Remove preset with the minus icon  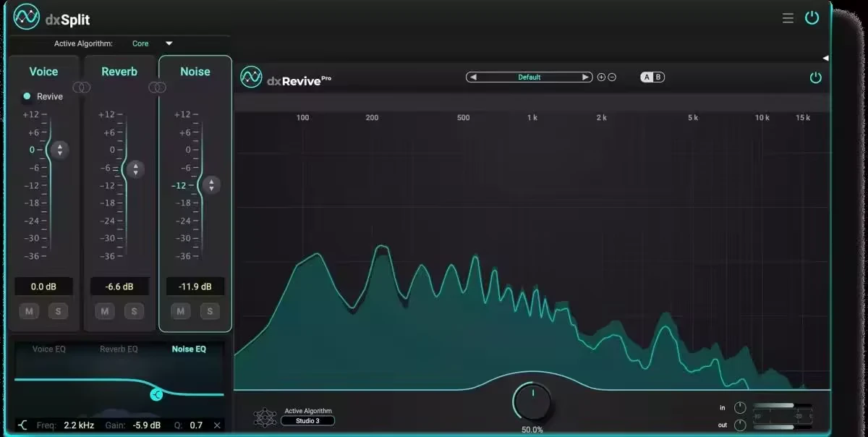(612, 77)
